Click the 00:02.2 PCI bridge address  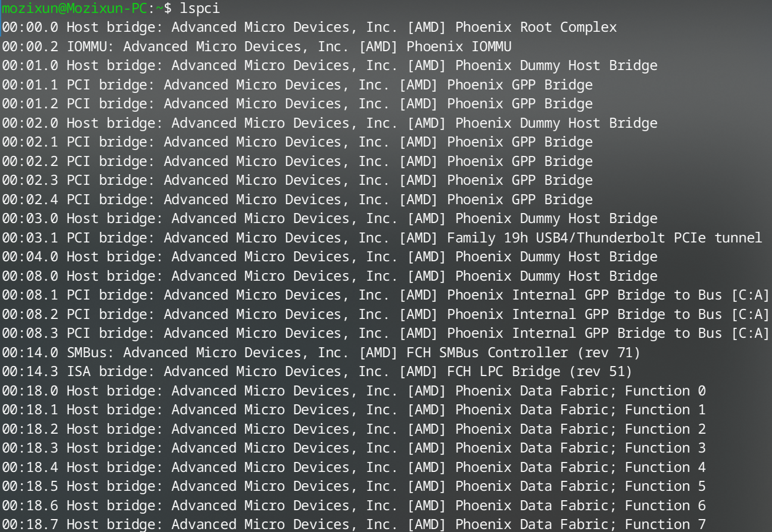tap(29, 161)
